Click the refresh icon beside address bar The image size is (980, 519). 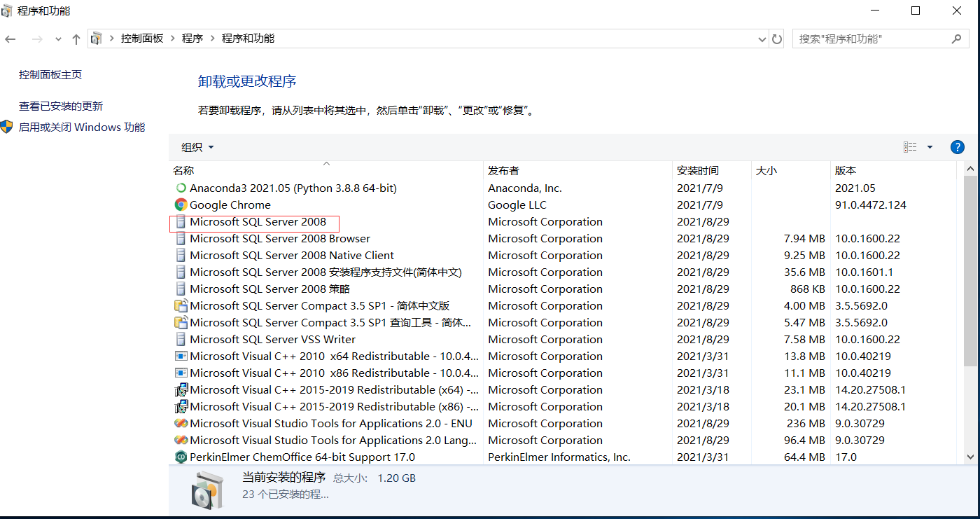coord(777,39)
